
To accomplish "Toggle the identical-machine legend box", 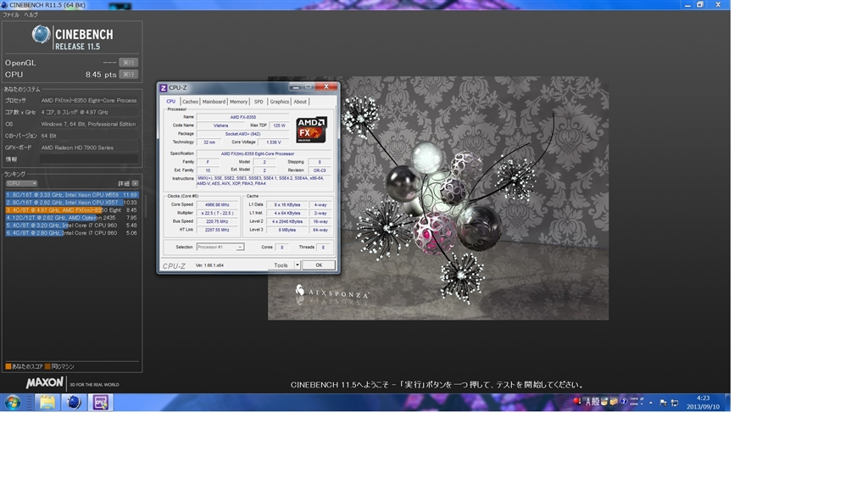I will (47, 366).
